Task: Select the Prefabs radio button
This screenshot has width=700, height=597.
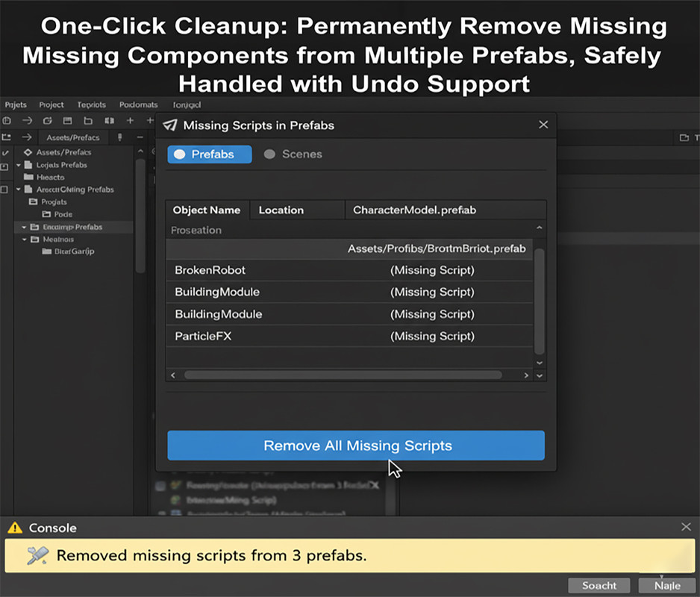Action: [x=209, y=154]
